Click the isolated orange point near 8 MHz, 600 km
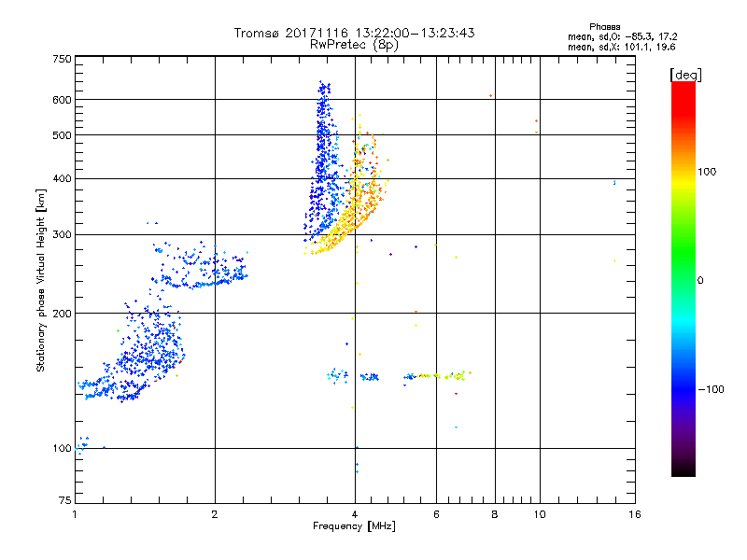This screenshot has height=560, width=747. [491, 96]
